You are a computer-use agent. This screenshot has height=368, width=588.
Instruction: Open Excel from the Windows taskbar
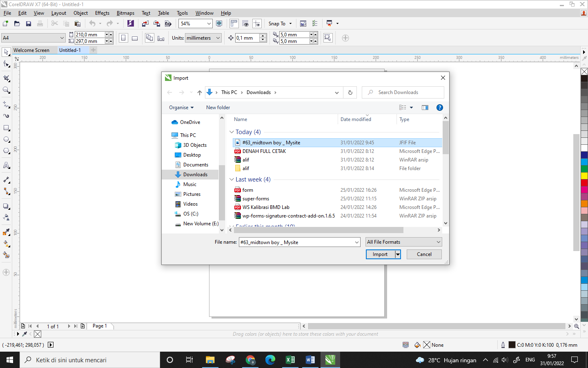290,360
